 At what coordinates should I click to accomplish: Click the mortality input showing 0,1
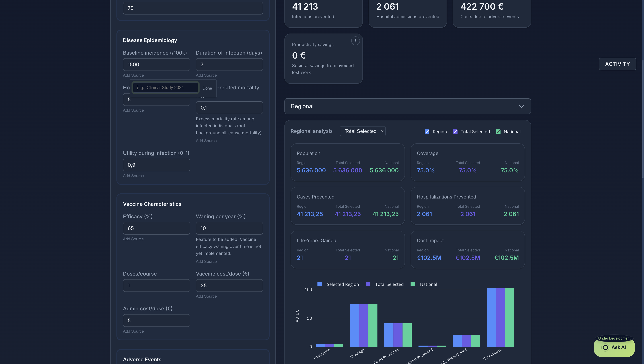pyautogui.click(x=229, y=108)
